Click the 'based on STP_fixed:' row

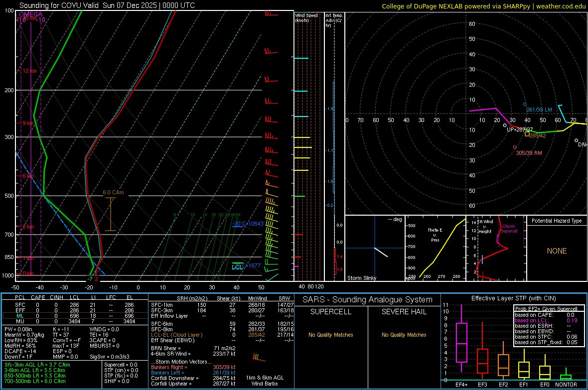tap(546, 342)
